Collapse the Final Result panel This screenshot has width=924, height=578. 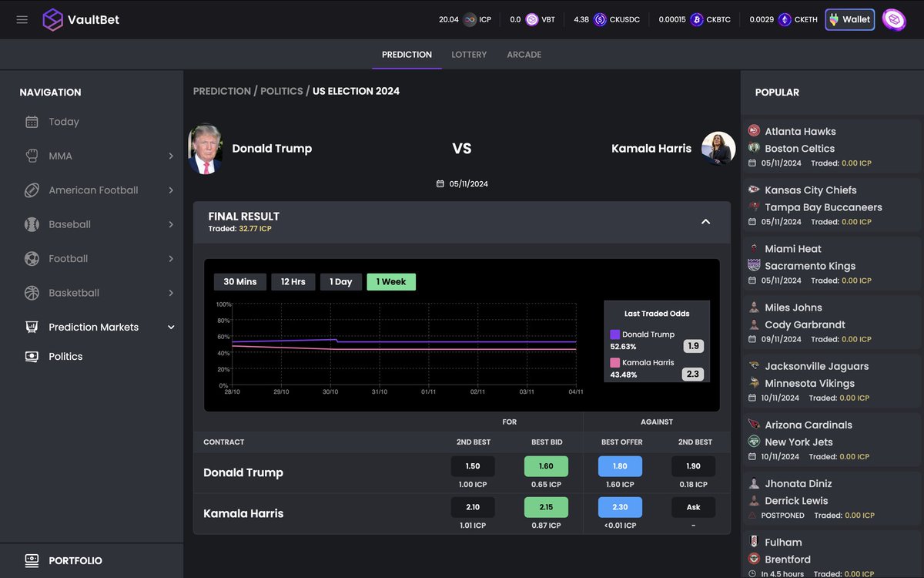click(x=705, y=222)
